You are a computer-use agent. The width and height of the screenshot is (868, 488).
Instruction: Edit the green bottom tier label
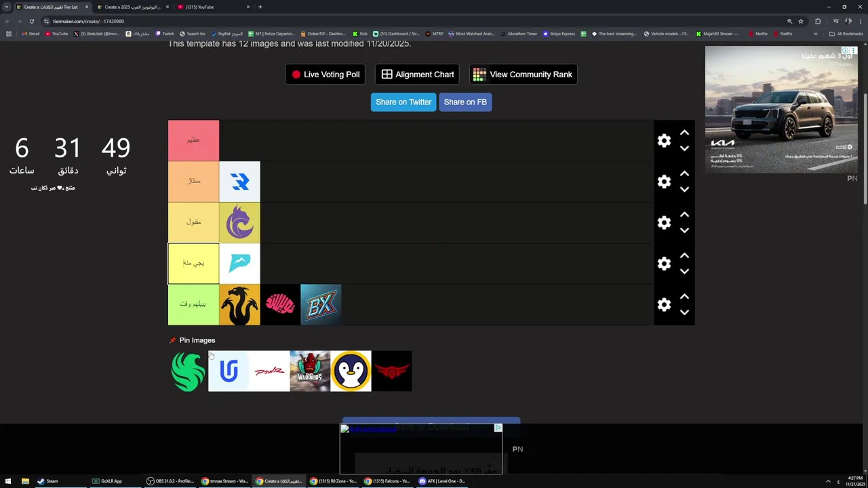(193, 304)
